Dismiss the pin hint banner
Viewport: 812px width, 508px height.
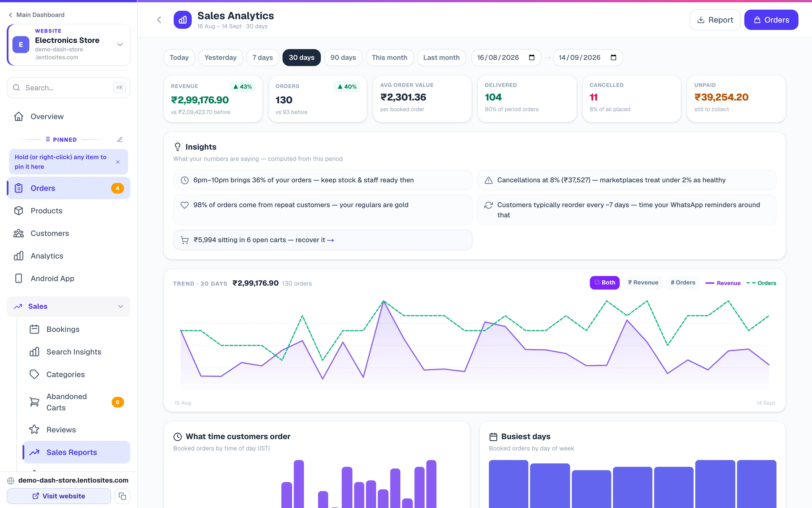coord(118,162)
